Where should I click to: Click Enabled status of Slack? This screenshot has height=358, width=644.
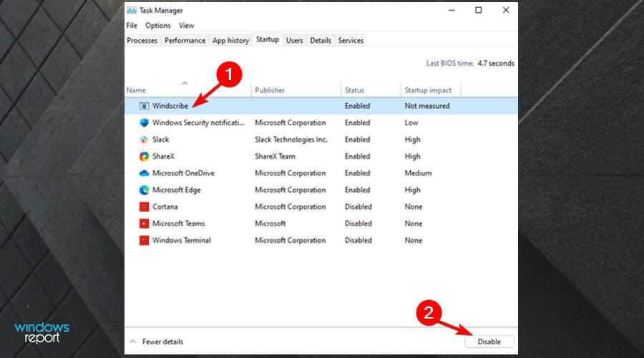coord(357,140)
